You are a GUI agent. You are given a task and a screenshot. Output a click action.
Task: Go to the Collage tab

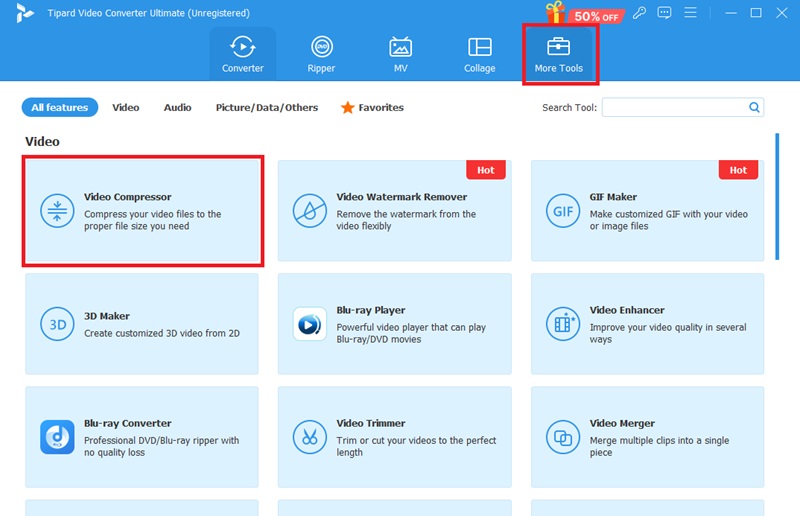[x=480, y=54]
